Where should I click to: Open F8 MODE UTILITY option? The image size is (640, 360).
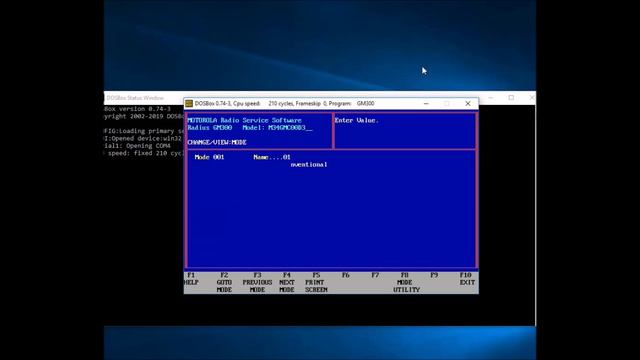click(x=406, y=282)
